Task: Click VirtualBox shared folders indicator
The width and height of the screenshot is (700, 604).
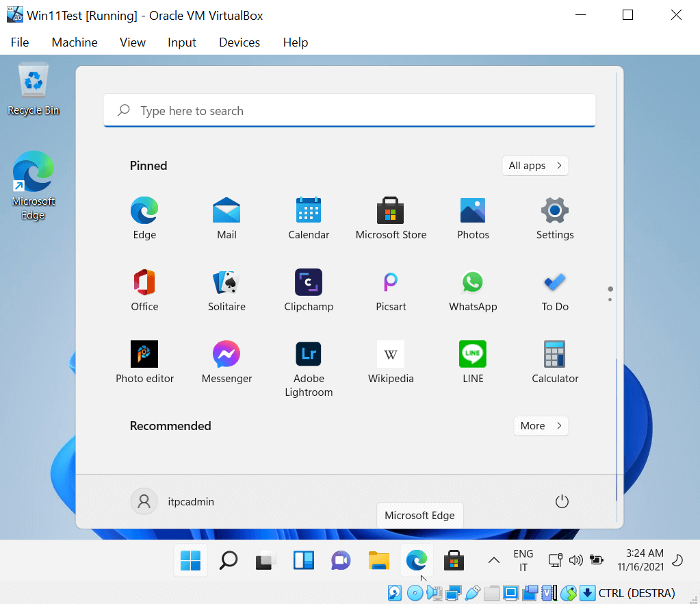Action: click(x=491, y=593)
